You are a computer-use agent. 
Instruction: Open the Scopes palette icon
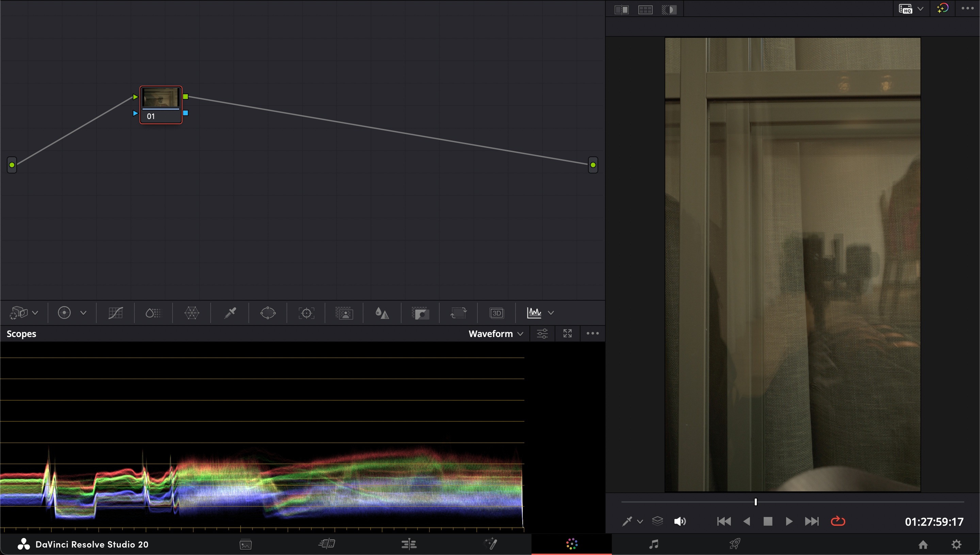(534, 313)
